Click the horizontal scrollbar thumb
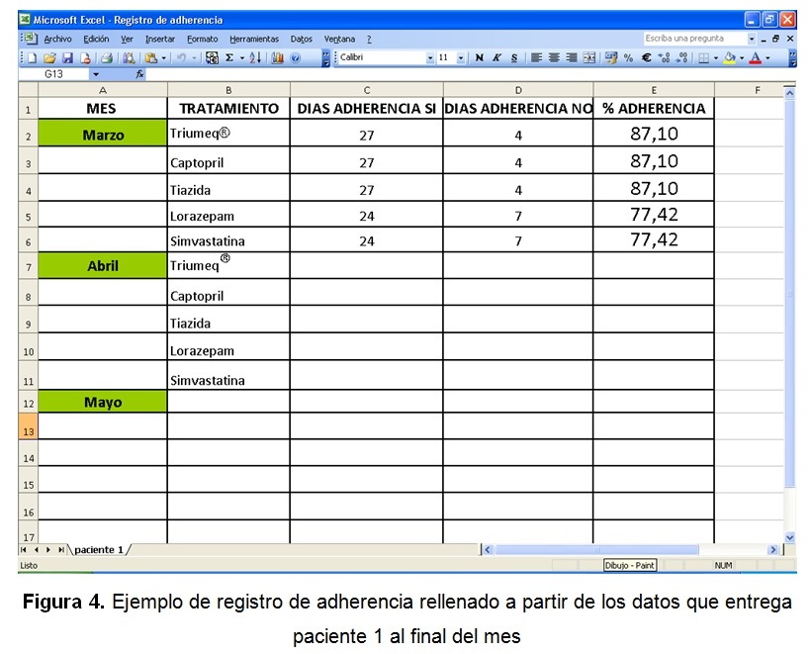Image resolution: width=812 pixels, height=654 pixels. (x=596, y=549)
